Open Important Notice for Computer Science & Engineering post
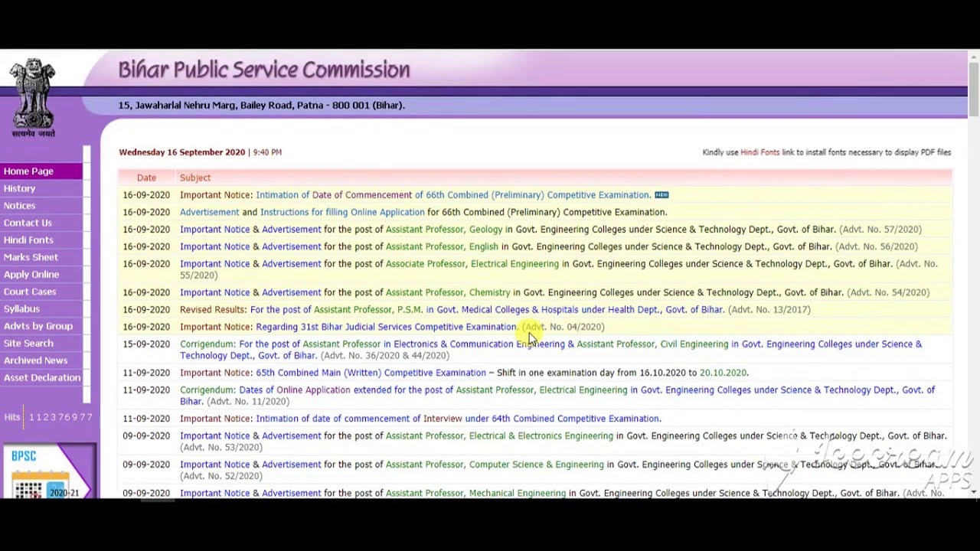Image resolution: width=980 pixels, height=551 pixels. click(x=214, y=465)
